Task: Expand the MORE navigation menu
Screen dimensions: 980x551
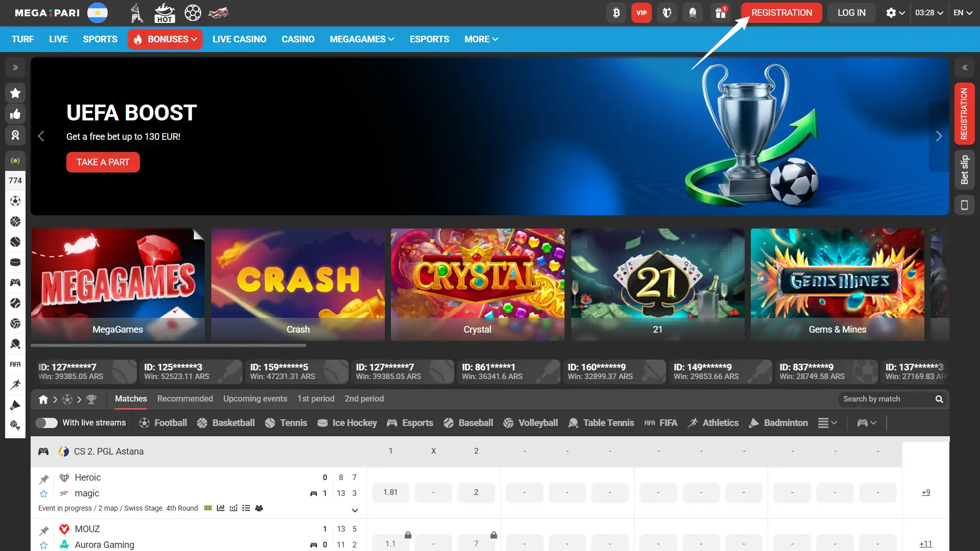Action: tap(481, 39)
